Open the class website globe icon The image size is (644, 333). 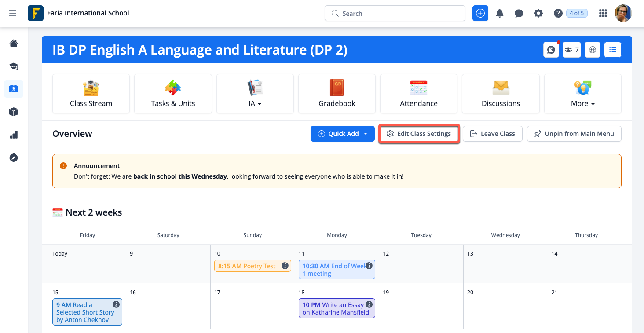(x=592, y=49)
